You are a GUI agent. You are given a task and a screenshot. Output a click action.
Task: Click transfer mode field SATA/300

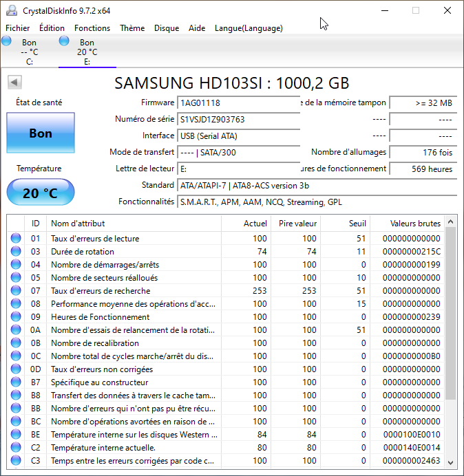tap(238, 153)
